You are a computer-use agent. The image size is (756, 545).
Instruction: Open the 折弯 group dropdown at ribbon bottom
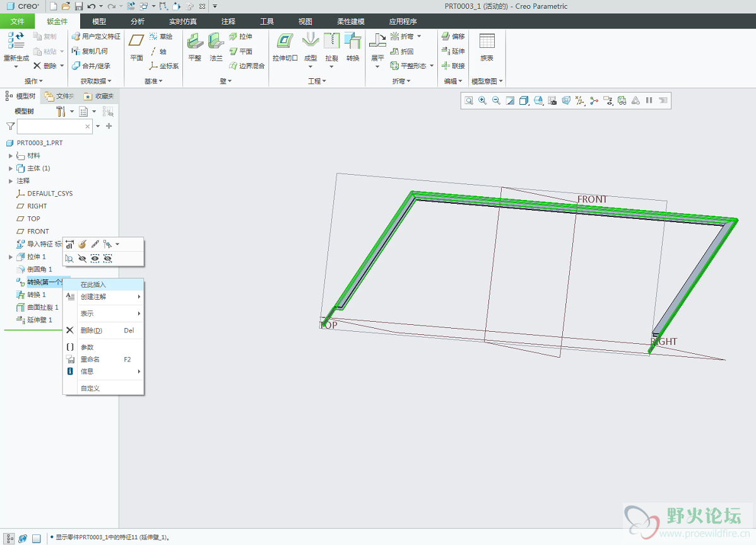(401, 81)
